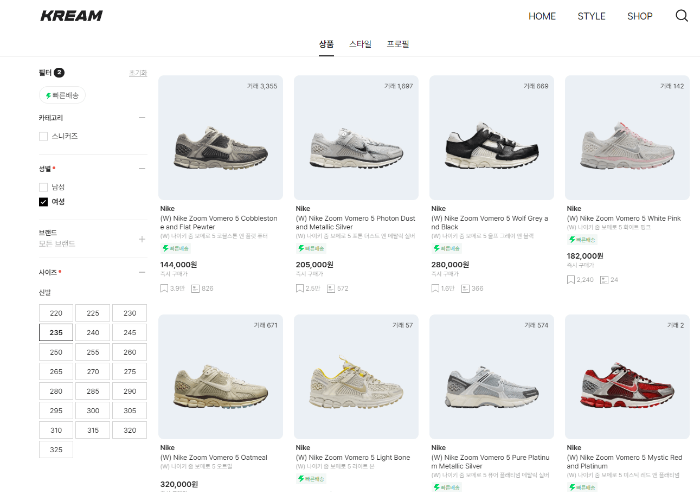Open Photon Dust and Metallic Silver title
Screen dimensions: 700x492
pos(355,222)
